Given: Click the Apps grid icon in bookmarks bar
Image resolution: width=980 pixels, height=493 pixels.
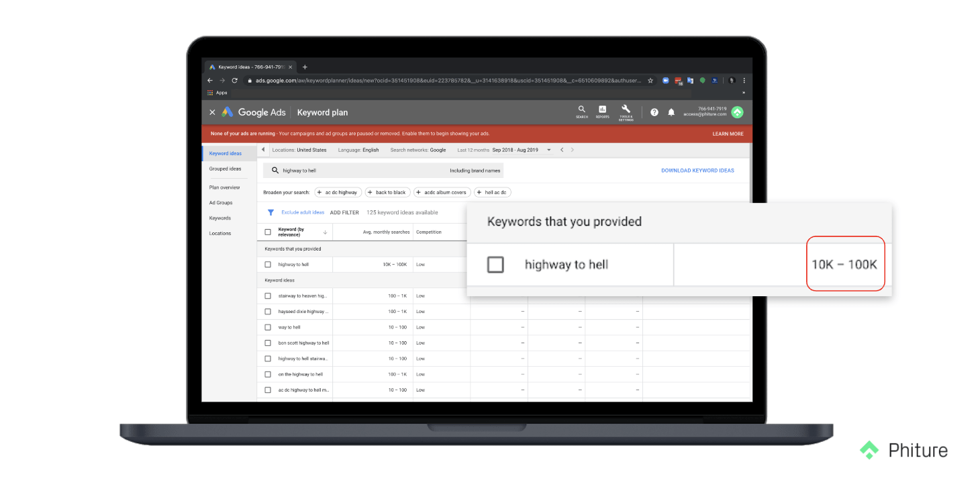Looking at the screenshot, I should [x=210, y=93].
